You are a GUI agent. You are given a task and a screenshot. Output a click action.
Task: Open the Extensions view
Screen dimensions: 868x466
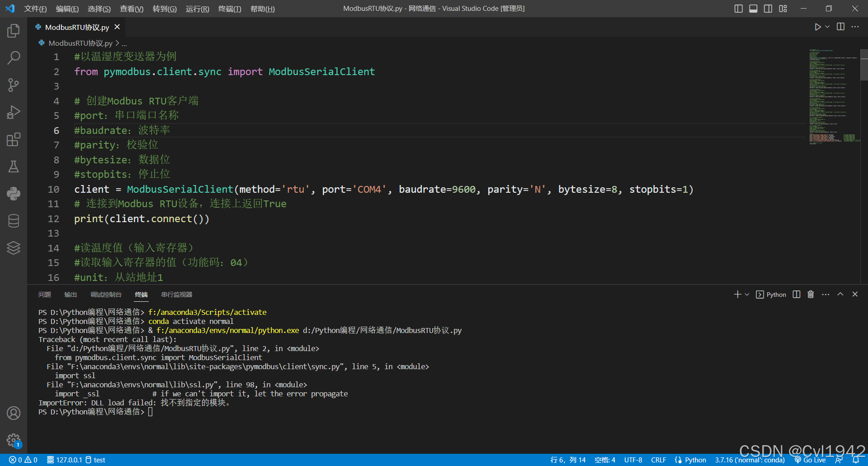coord(13,139)
